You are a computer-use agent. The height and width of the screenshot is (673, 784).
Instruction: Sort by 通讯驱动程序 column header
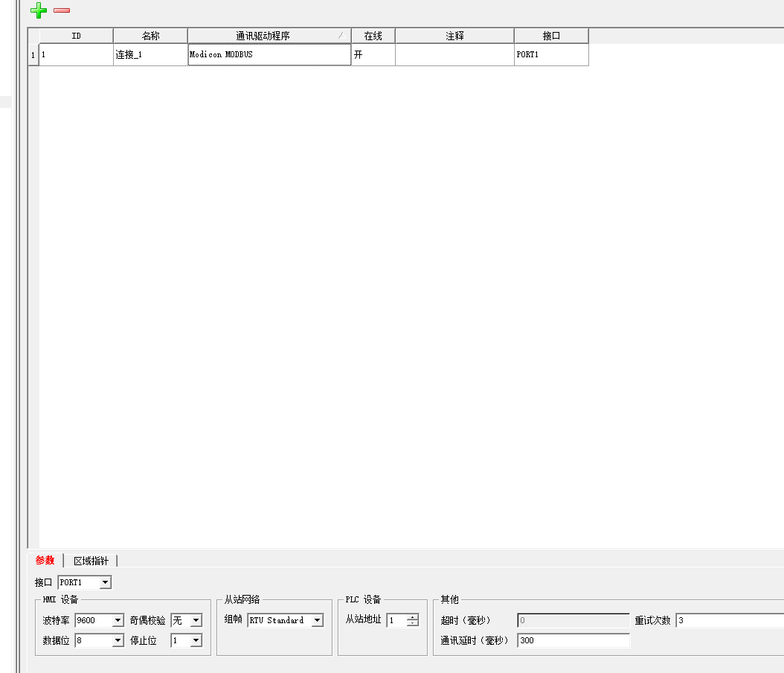[x=269, y=36]
